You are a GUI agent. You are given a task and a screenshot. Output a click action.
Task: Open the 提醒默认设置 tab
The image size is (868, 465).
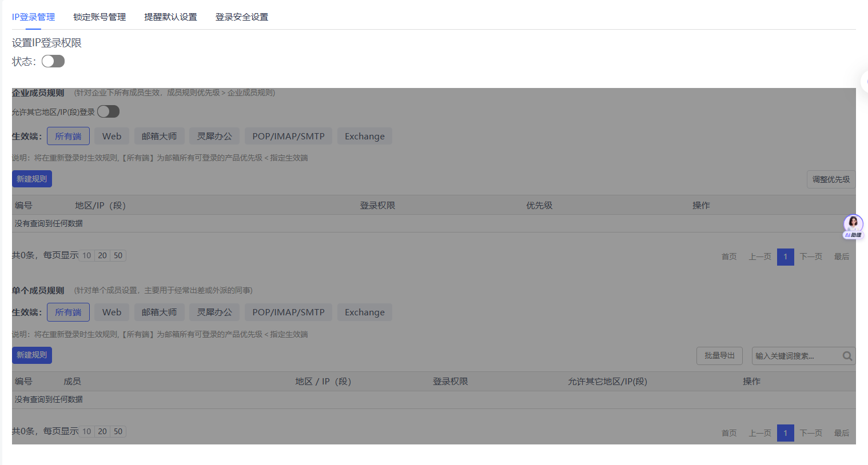pyautogui.click(x=170, y=17)
